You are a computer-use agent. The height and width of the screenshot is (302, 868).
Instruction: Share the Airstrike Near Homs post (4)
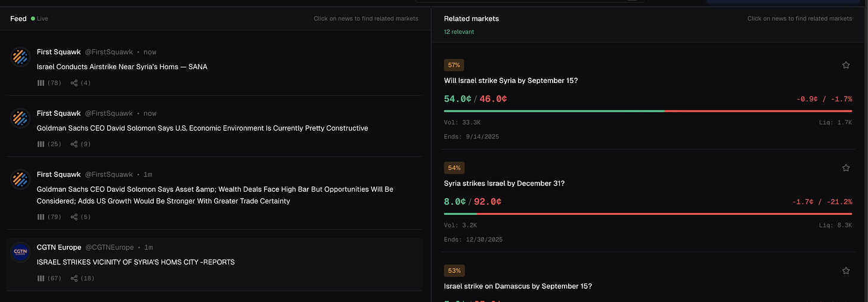tap(81, 83)
